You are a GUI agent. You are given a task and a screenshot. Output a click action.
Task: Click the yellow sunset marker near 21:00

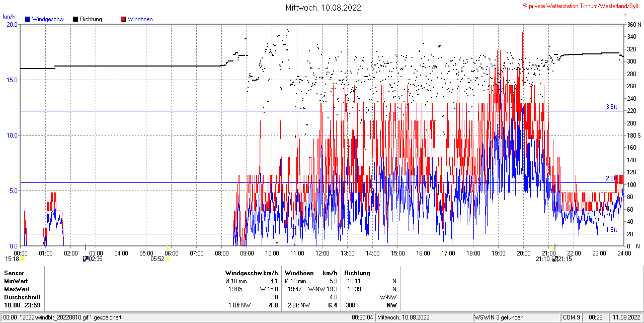point(553,247)
